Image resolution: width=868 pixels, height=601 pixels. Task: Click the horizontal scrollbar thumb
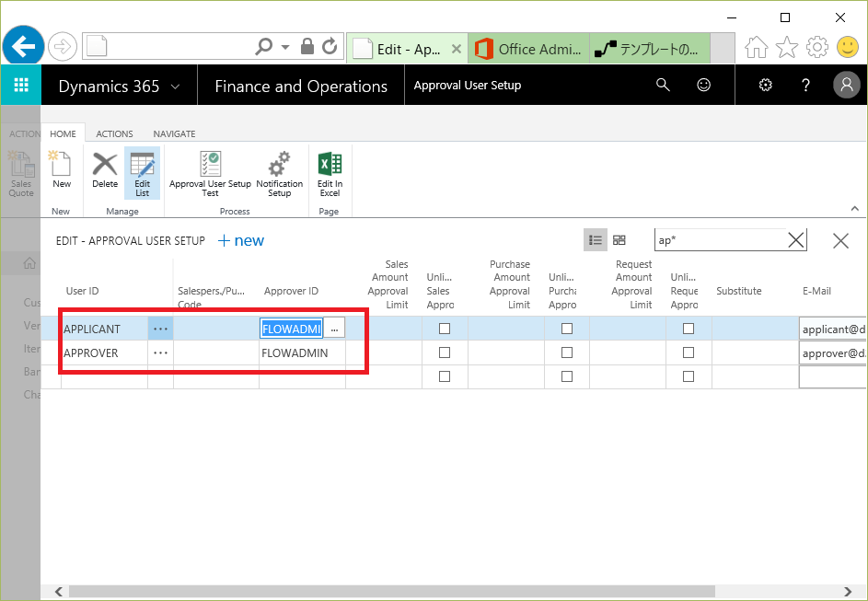391,592
